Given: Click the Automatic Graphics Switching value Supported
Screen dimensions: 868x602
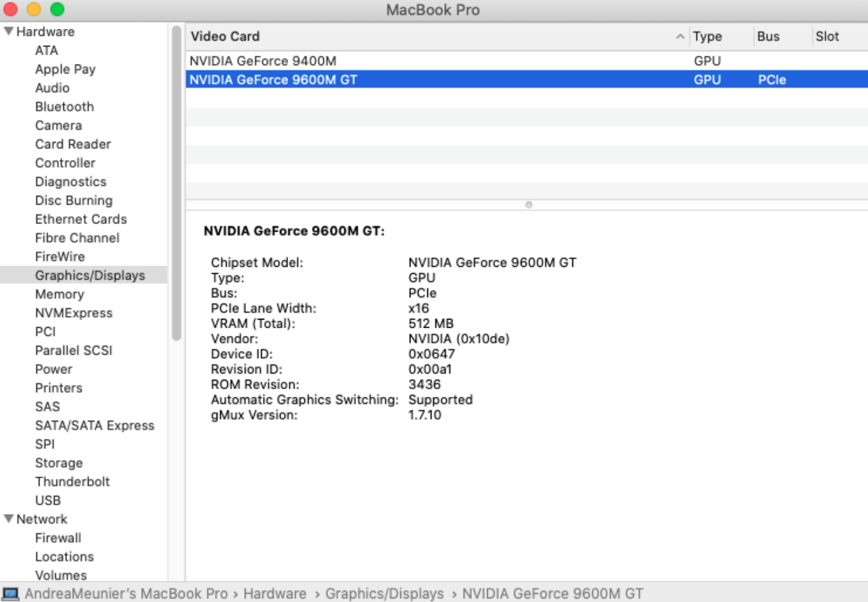Looking at the screenshot, I should (441, 400).
